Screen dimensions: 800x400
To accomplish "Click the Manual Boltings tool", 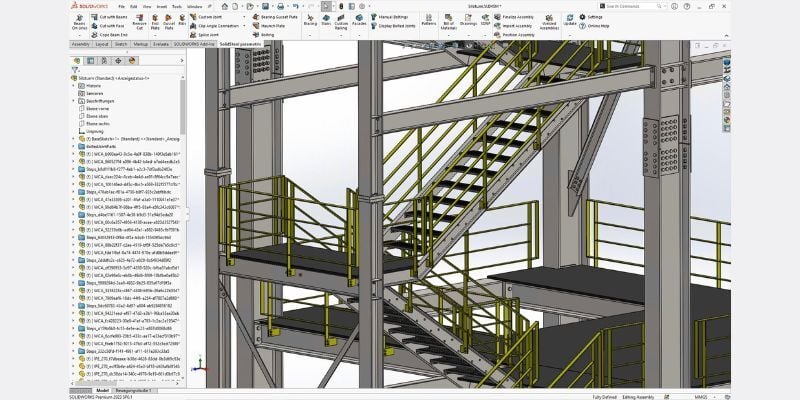I will 389,17.
